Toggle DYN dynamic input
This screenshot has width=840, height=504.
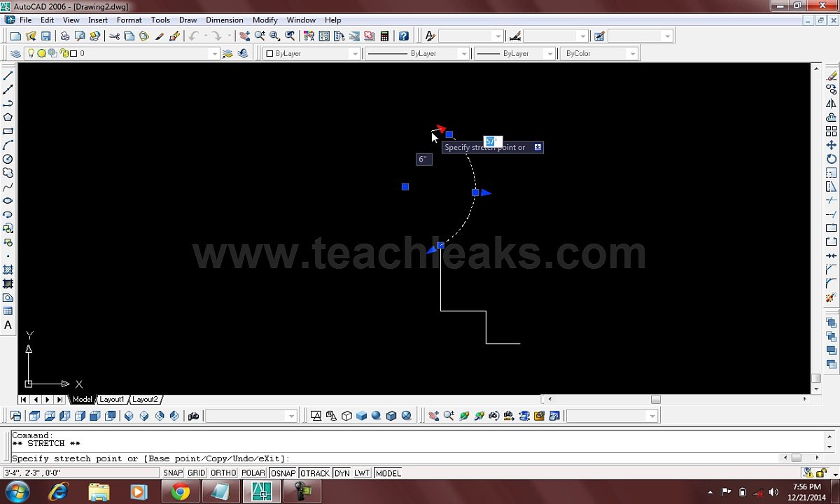pyautogui.click(x=342, y=473)
